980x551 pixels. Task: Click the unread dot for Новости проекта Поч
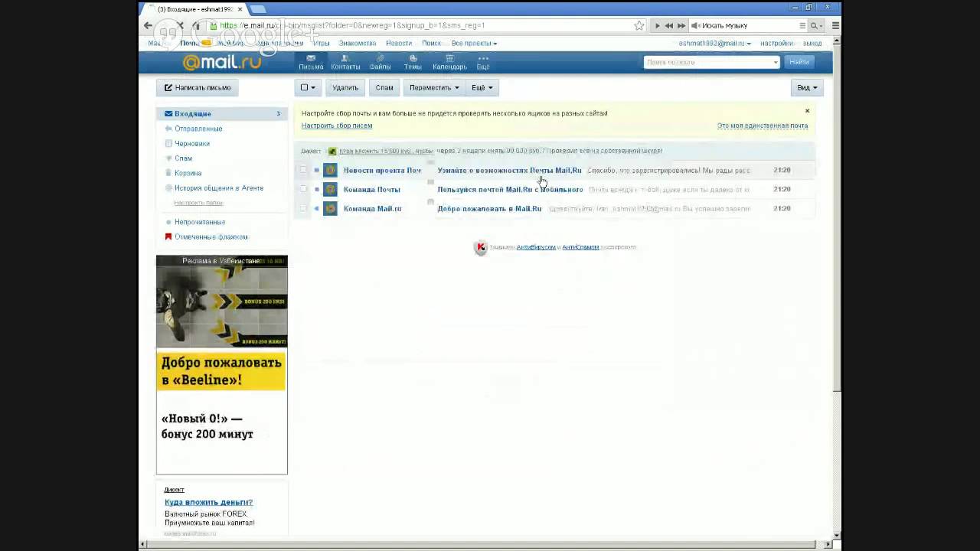[x=316, y=170]
